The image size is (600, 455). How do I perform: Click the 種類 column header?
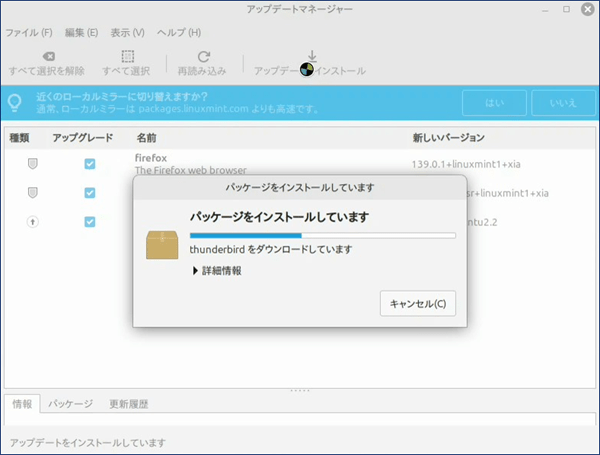click(x=19, y=138)
